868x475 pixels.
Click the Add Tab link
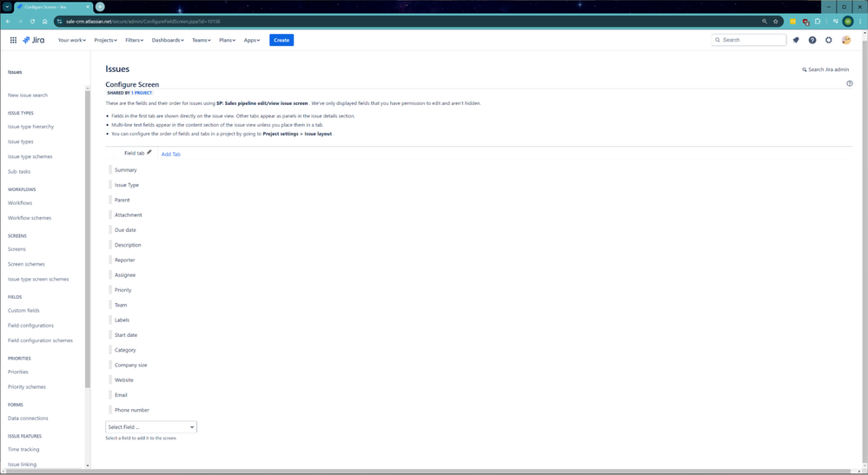pyautogui.click(x=170, y=155)
